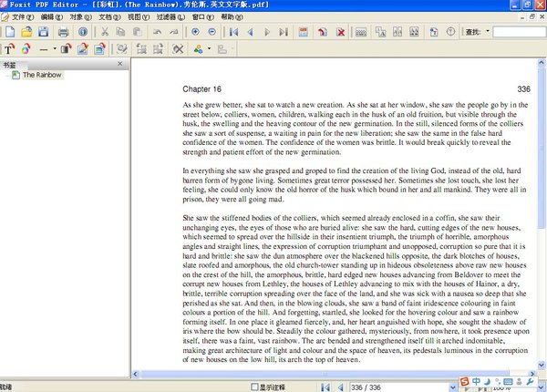The image size is (547, 392).
Task: Cut selection with the scissors icon
Action: coord(104,32)
